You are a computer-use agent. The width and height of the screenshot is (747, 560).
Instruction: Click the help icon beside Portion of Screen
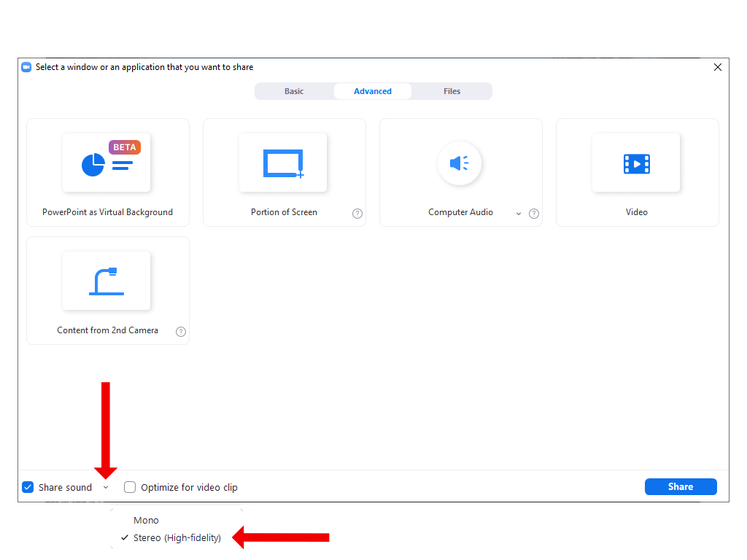[x=357, y=214]
